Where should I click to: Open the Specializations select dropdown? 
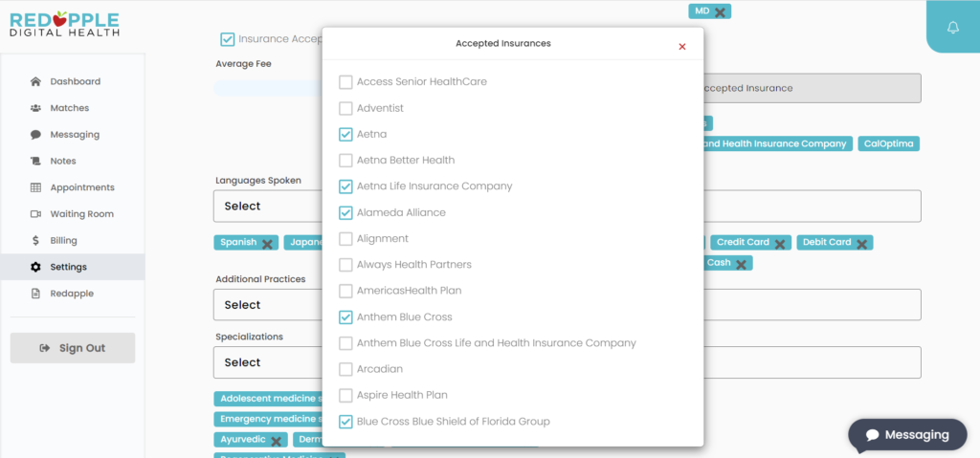(268, 362)
